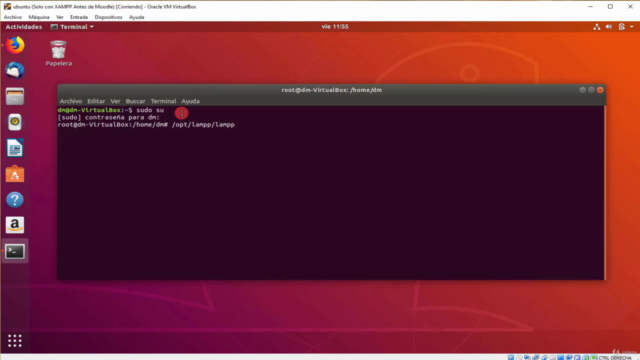Screen dimensions: 640x360
Task: Open the Files manager dock icon
Action: [x=15, y=97]
